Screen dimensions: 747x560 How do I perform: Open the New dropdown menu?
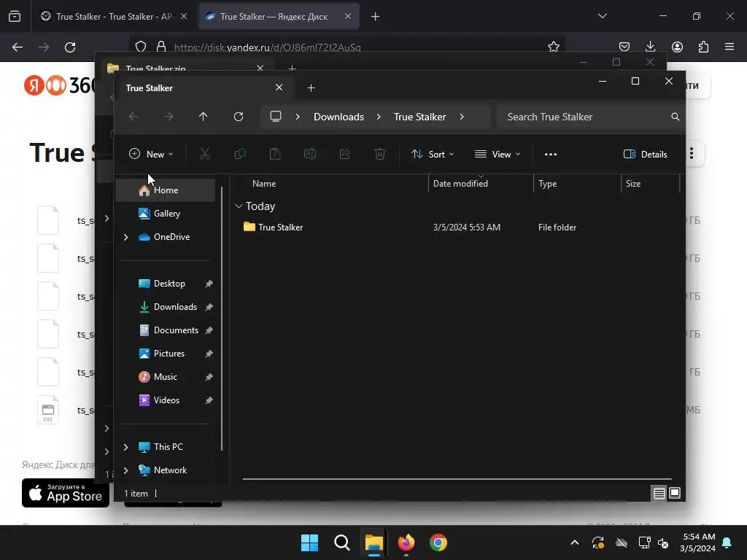point(151,155)
